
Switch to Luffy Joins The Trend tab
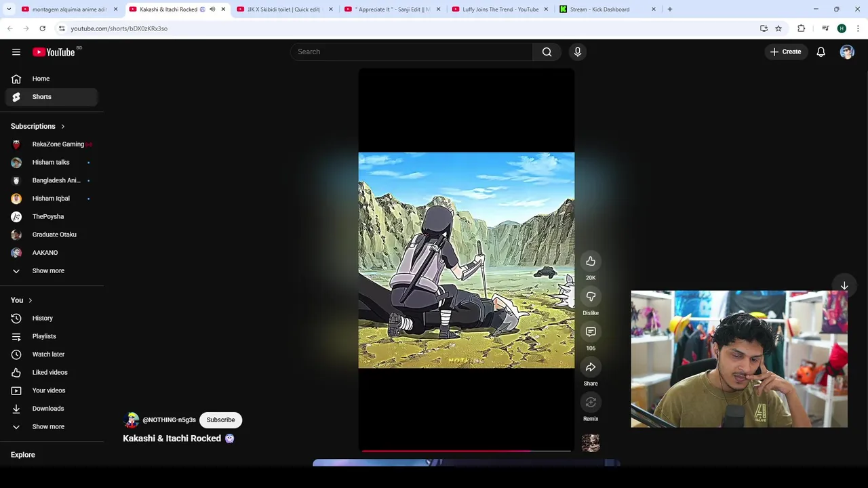(500, 9)
